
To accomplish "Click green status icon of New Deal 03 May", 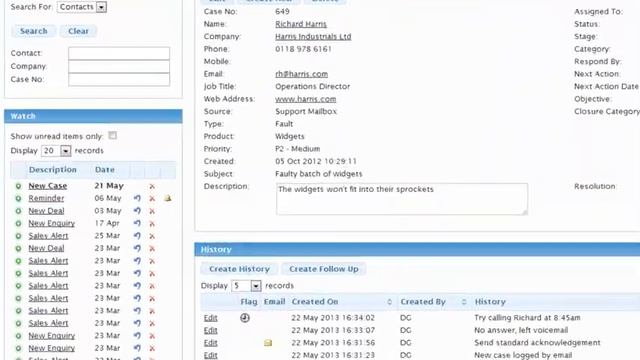I will coord(18,211).
